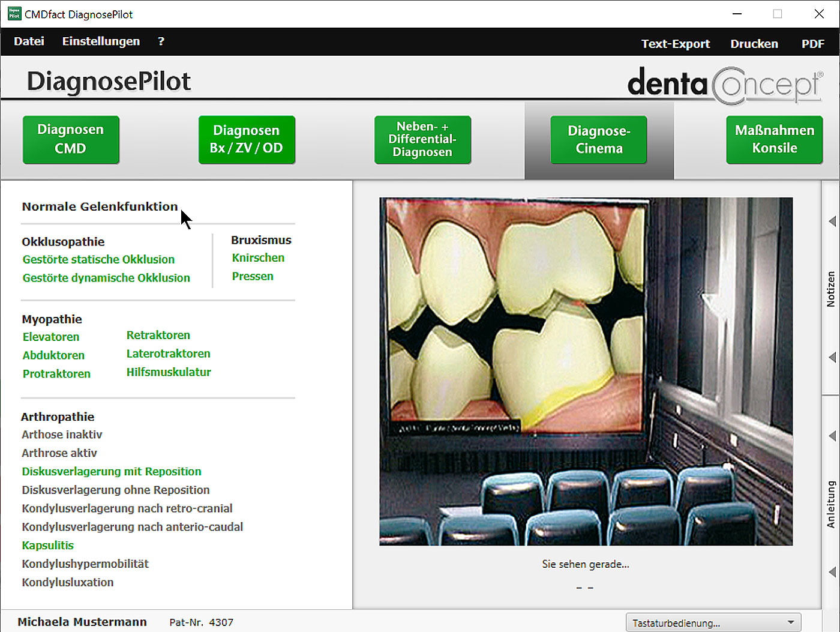Click the Okklusopathie heading
The image size is (840, 632).
pyautogui.click(x=63, y=242)
